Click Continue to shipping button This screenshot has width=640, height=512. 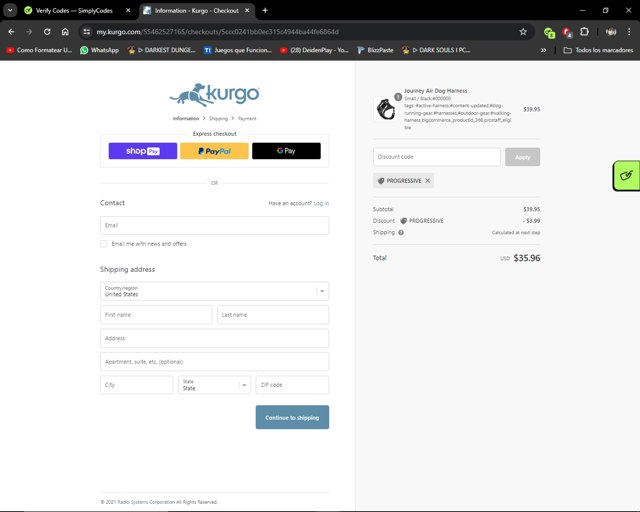[292, 417]
